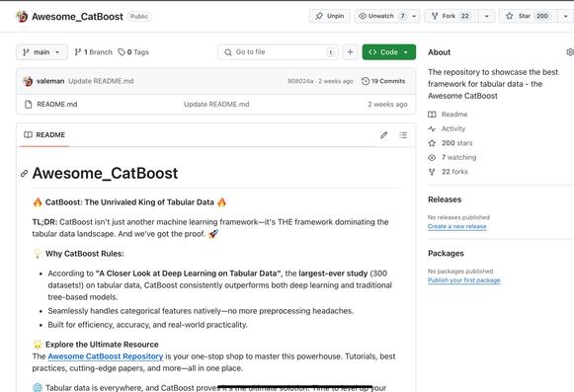Open the README outline list icon
The height and width of the screenshot is (392, 574).
click(x=403, y=135)
